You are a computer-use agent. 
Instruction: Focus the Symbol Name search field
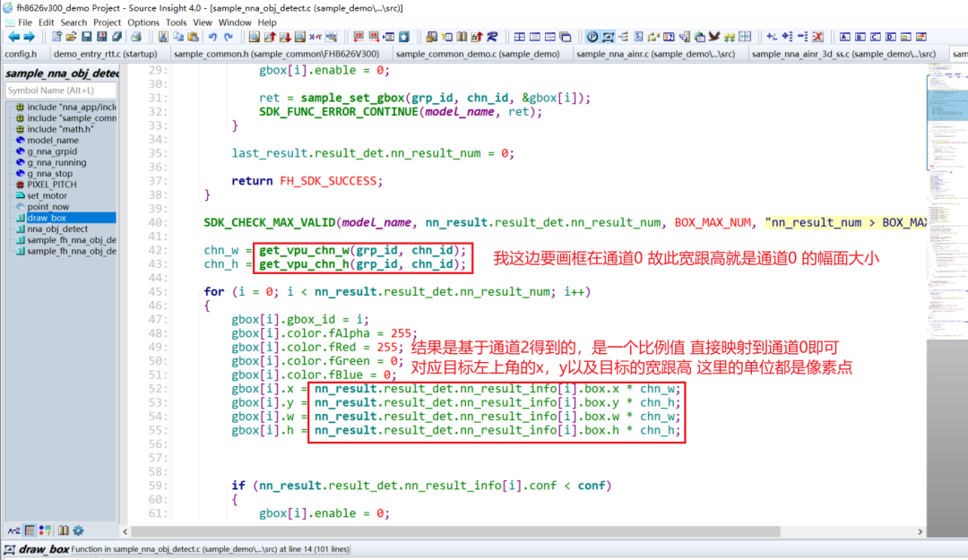[61, 90]
